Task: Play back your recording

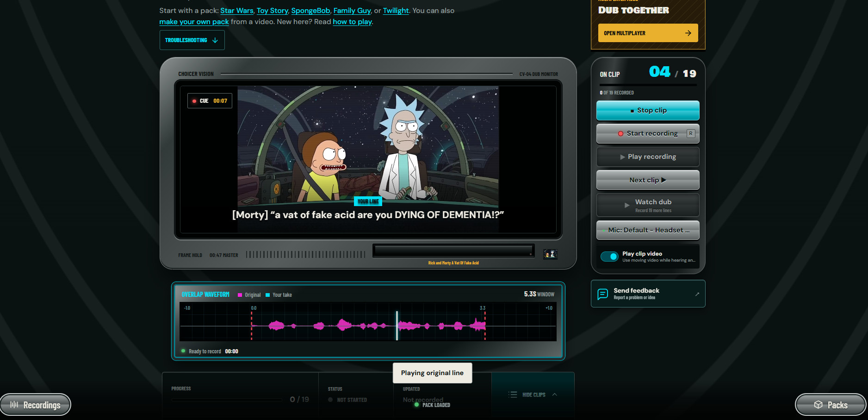Action: coord(648,157)
